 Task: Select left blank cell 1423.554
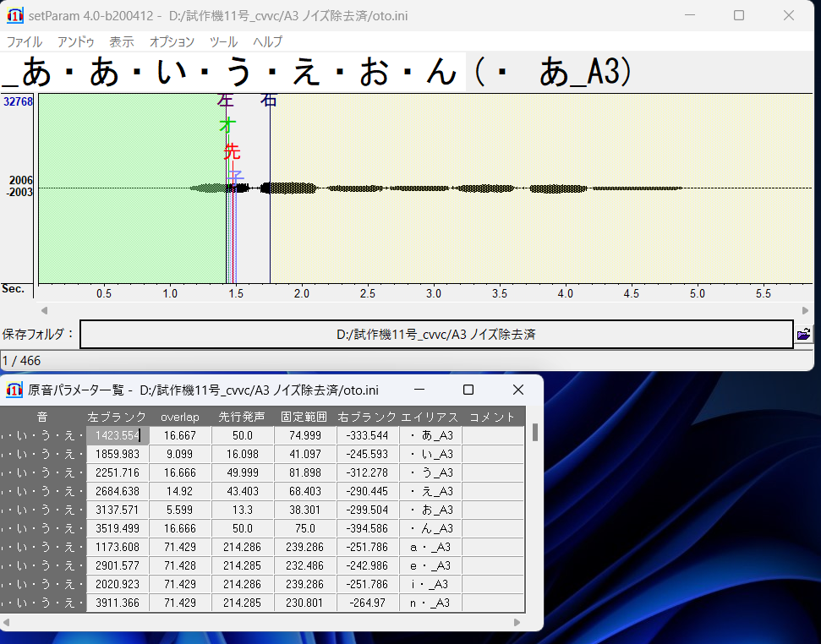click(118, 435)
